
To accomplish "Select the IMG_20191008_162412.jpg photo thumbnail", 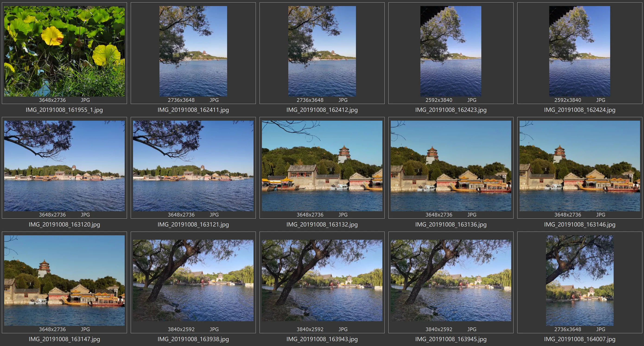I will pos(322,51).
